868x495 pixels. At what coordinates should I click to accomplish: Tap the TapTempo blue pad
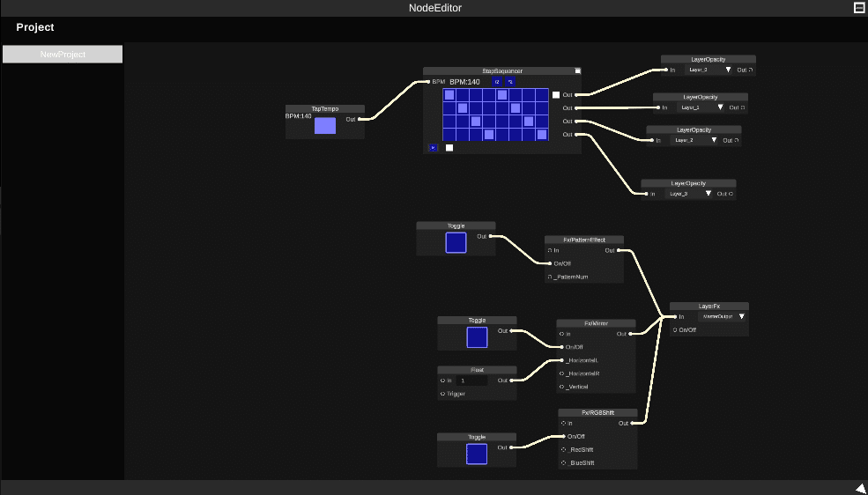(325, 126)
